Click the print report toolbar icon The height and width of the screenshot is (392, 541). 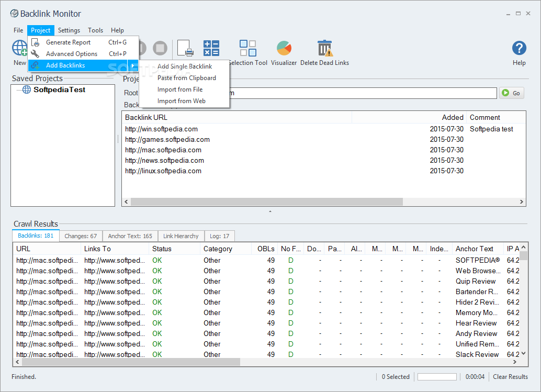coord(185,48)
